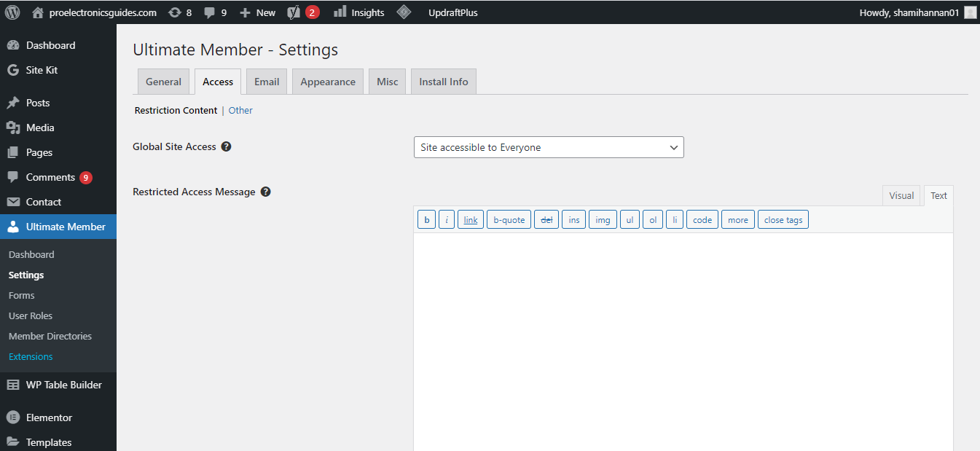Open Extensions submenu item

tap(31, 356)
